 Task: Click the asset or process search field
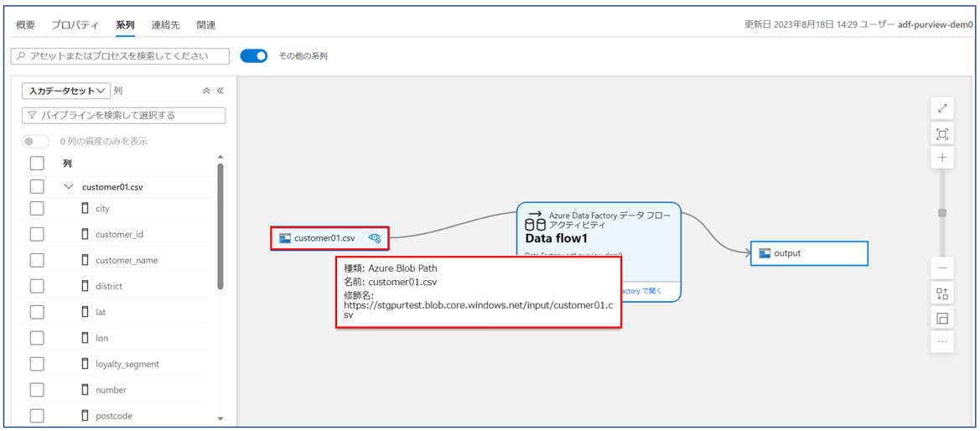coord(119,55)
